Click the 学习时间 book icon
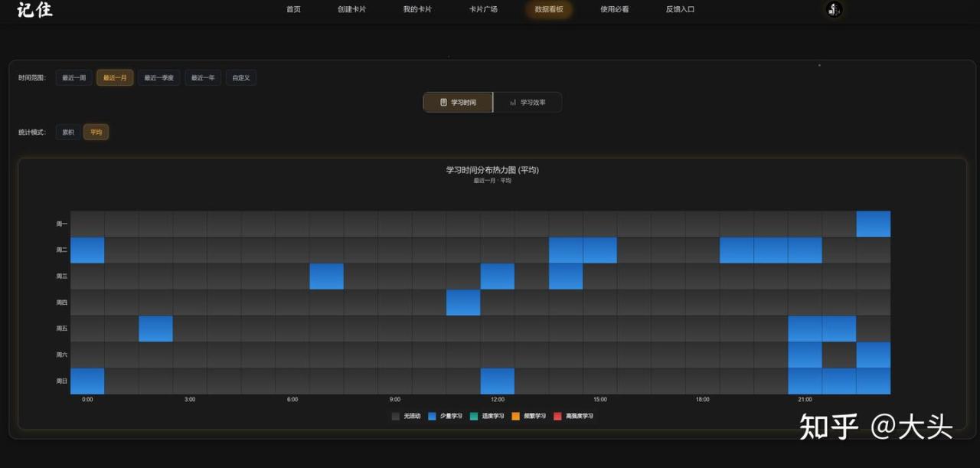The image size is (980, 468). coord(443,103)
